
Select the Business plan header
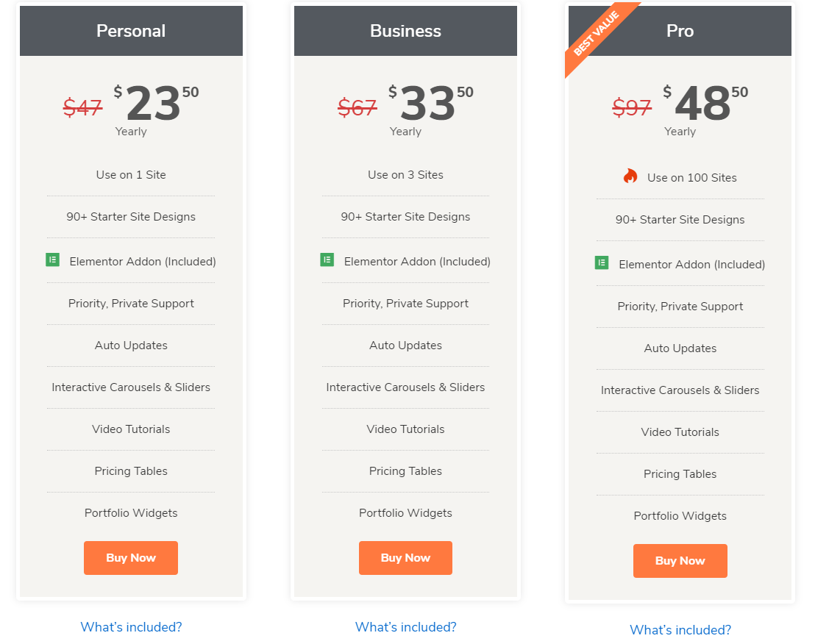coord(405,31)
